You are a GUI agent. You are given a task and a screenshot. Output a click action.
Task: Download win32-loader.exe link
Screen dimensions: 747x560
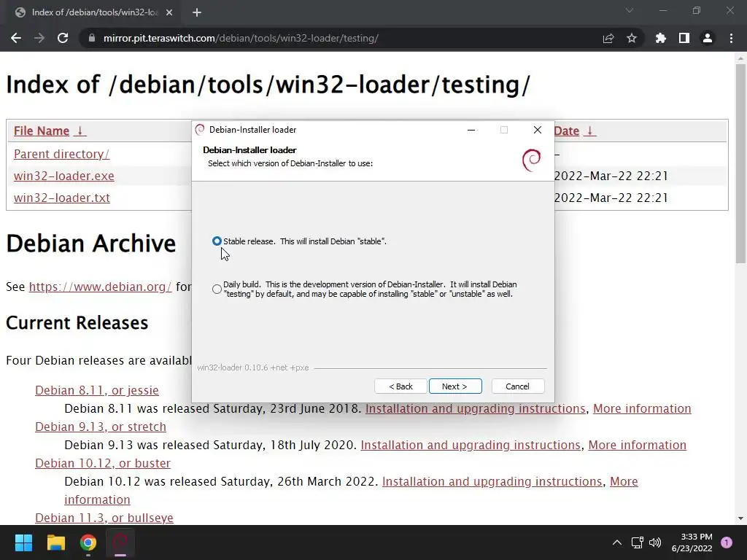click(x=64, y=176)
